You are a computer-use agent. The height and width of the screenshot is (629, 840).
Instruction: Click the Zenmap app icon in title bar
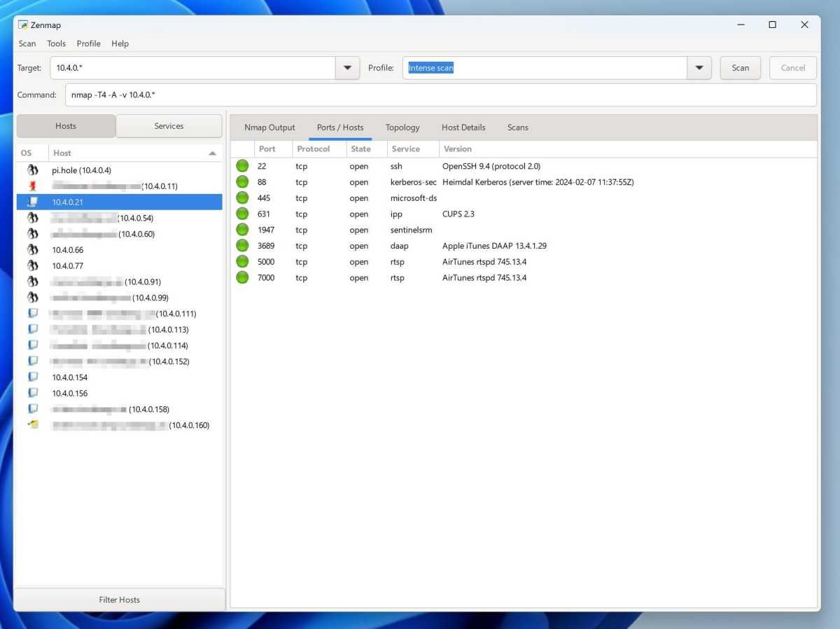coord(23,25)
